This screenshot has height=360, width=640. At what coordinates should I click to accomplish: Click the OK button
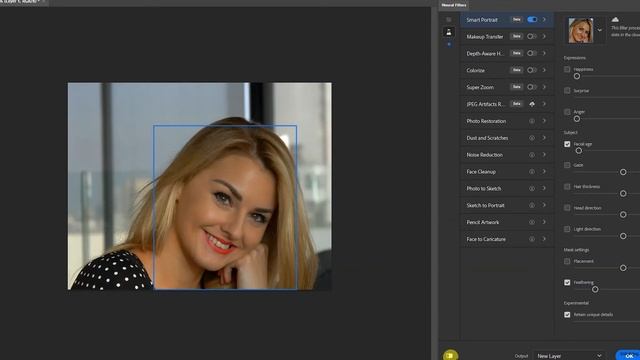[628, 356]
